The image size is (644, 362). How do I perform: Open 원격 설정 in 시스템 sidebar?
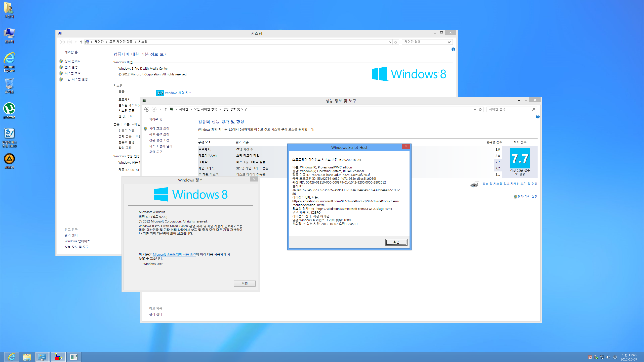pyautogui.click(x=71, y=67)
